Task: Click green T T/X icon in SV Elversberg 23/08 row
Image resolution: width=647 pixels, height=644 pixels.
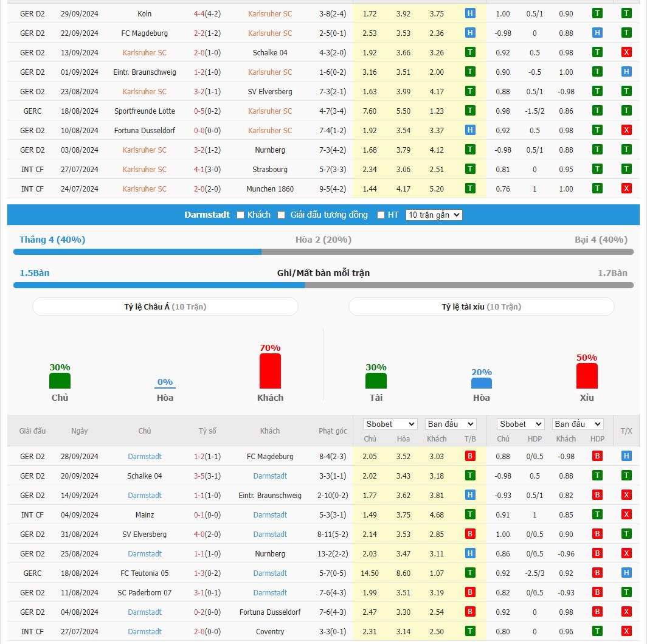Action: [x=626, y=91]
